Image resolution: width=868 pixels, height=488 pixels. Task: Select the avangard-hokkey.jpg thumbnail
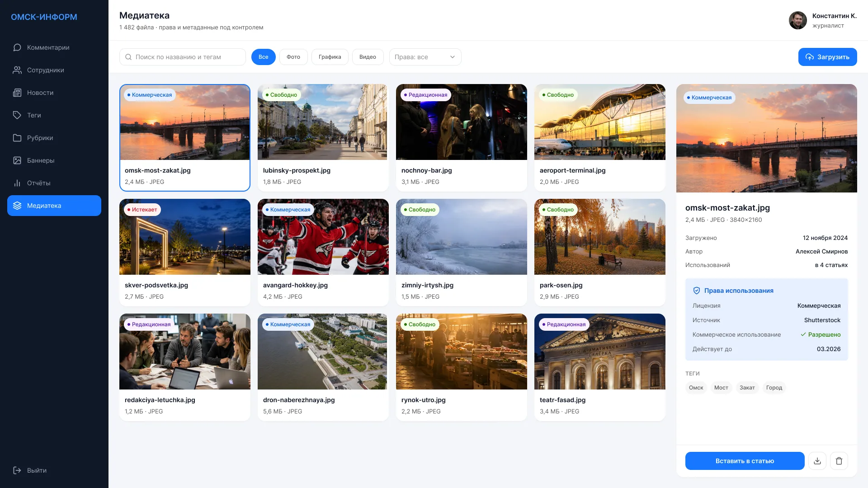(x=323, y=237)
